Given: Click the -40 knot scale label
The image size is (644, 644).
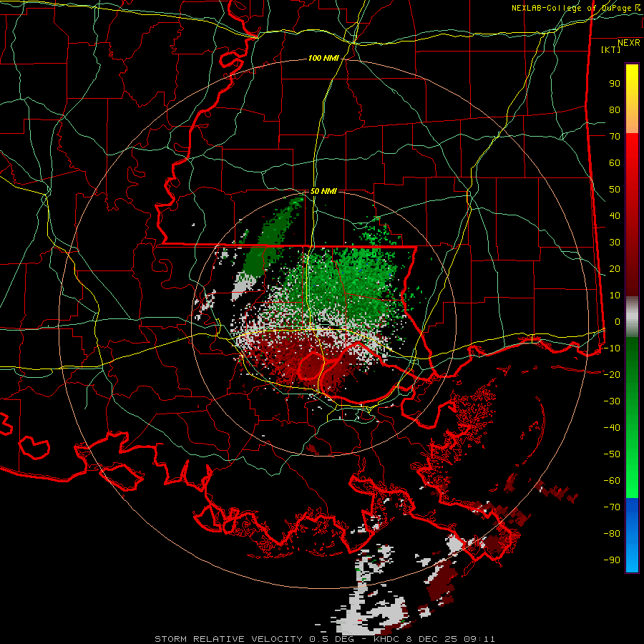Looking at the screenshot, I should coord(612,428).
